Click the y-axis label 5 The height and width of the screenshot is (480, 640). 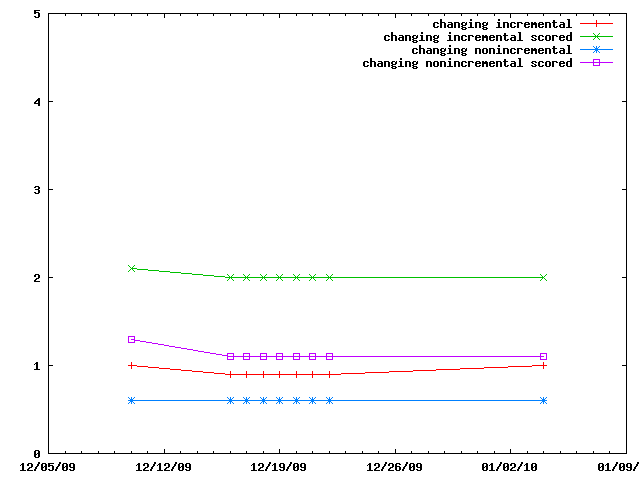(36, 15)
